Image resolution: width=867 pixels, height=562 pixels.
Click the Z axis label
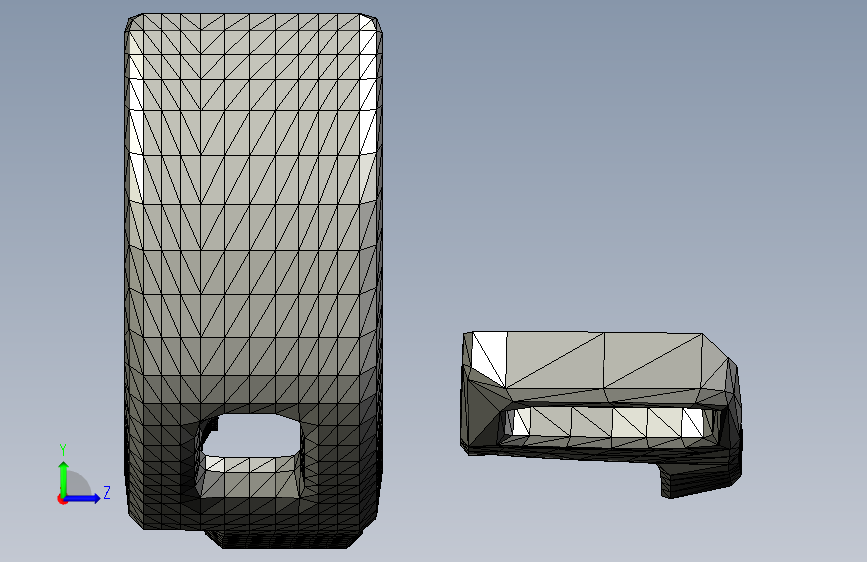click(107, 492)
